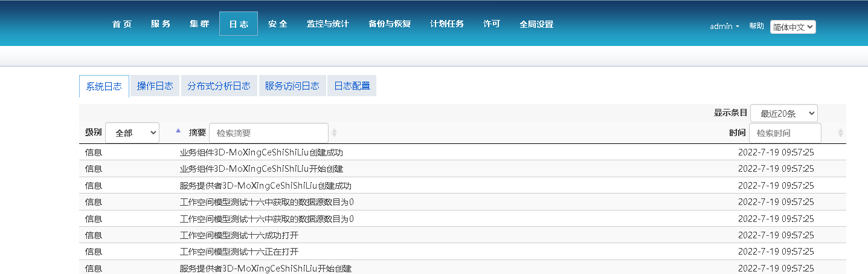The image size is (868, 274).
Task: Click the 检索时间 search field
Action: 785,132
